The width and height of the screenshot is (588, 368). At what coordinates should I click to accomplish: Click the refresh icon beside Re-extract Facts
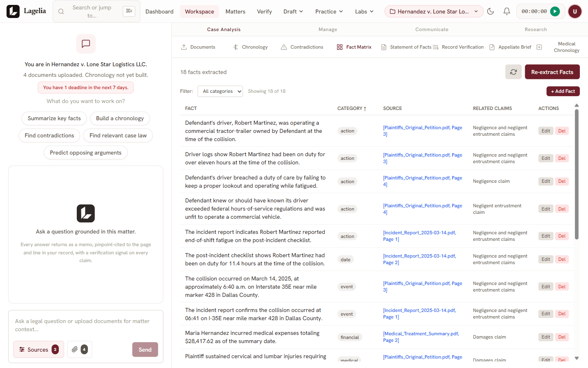tap(513, 72)
